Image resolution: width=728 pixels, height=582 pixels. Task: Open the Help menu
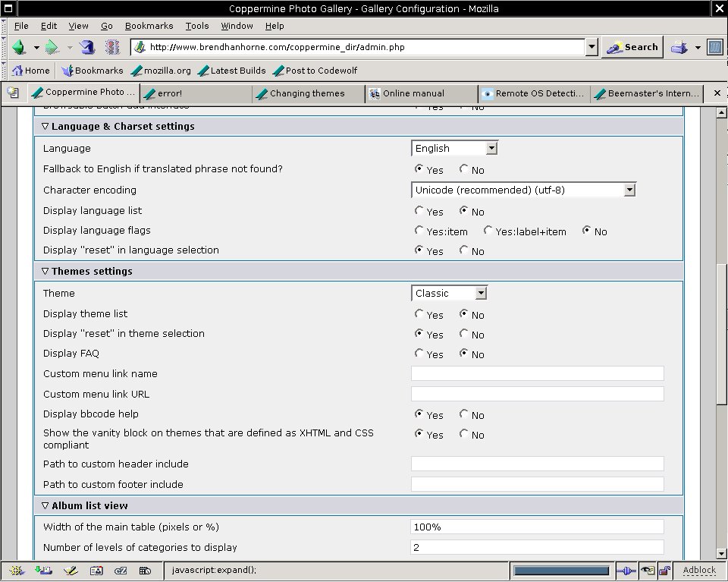coord(275,26)
